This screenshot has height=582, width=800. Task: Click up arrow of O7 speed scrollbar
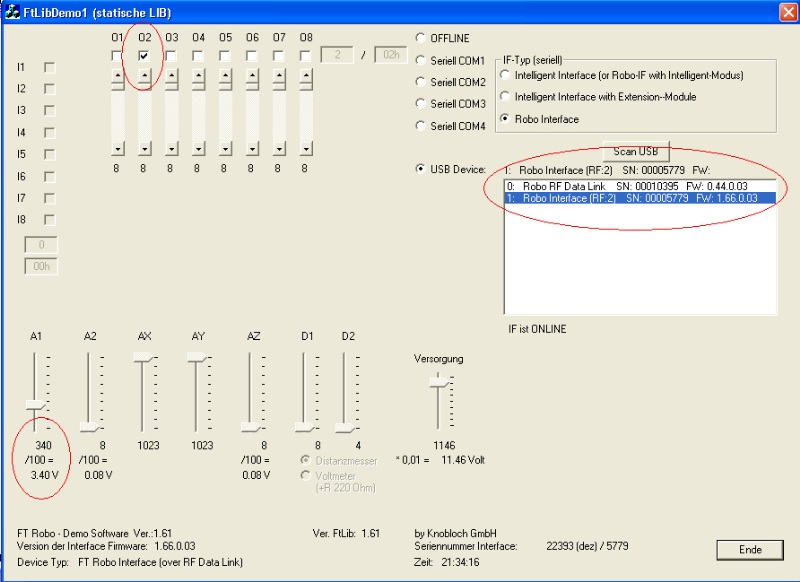click(279, 76)
